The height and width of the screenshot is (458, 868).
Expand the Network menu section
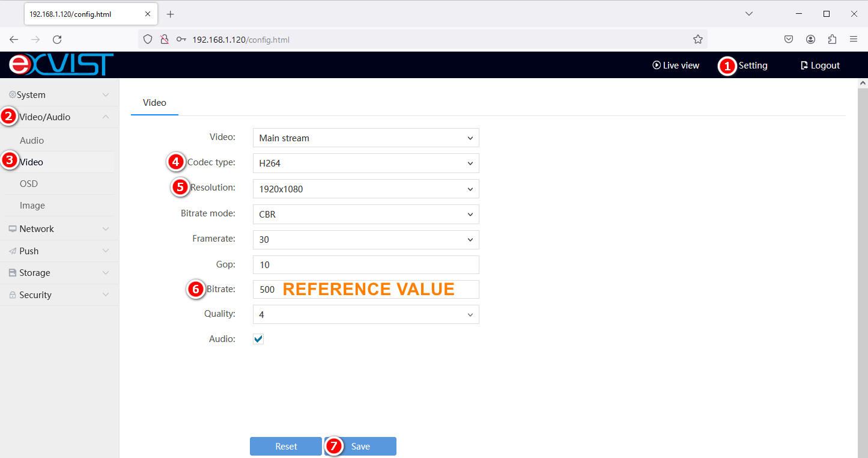[x=59, y=229]
